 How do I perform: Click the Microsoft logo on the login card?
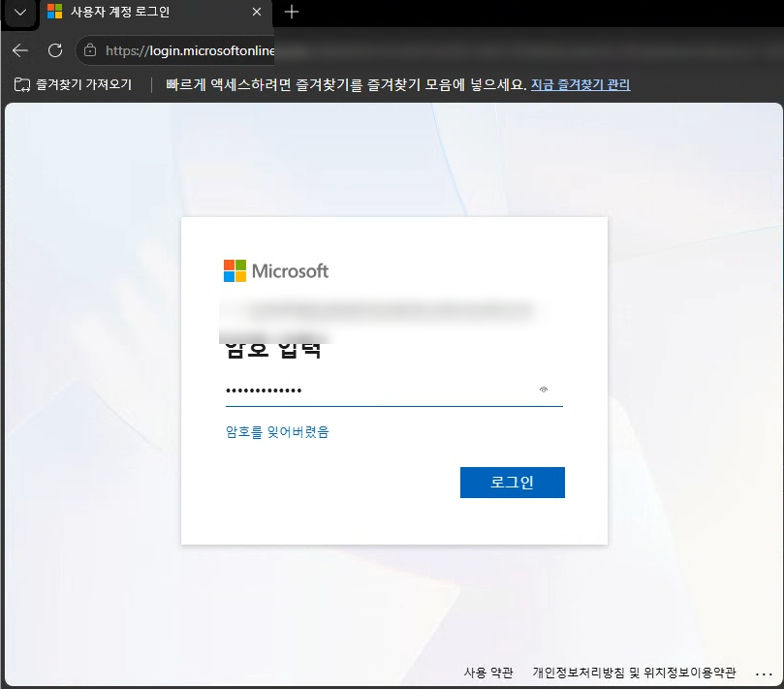(x=276, y=270)
